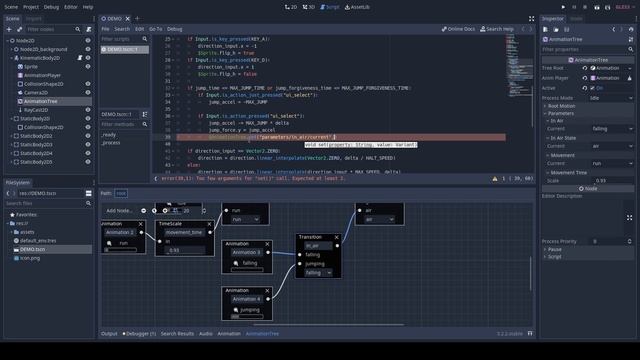640x360 pixels.
Task: Stop the running scene
Action: coord(585,7)
